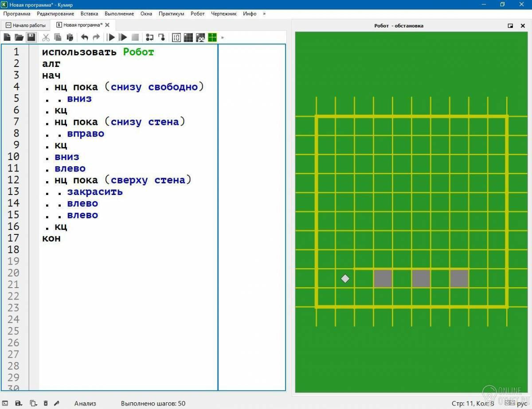532x409 pixels.
Task: Close the Новая программа tab
Action: pyautogui.click(x=107, y=25)
